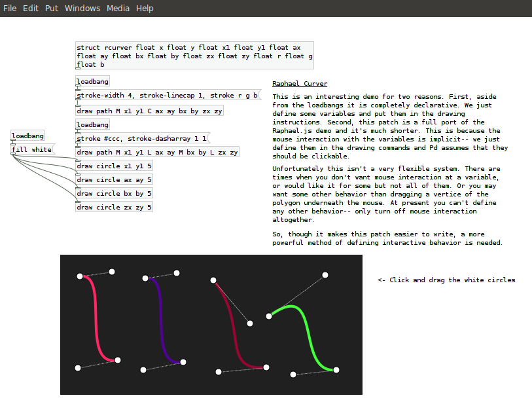Select the 'struct rcurver' definition box
The image size is (532, 404).
pos(194,56)
